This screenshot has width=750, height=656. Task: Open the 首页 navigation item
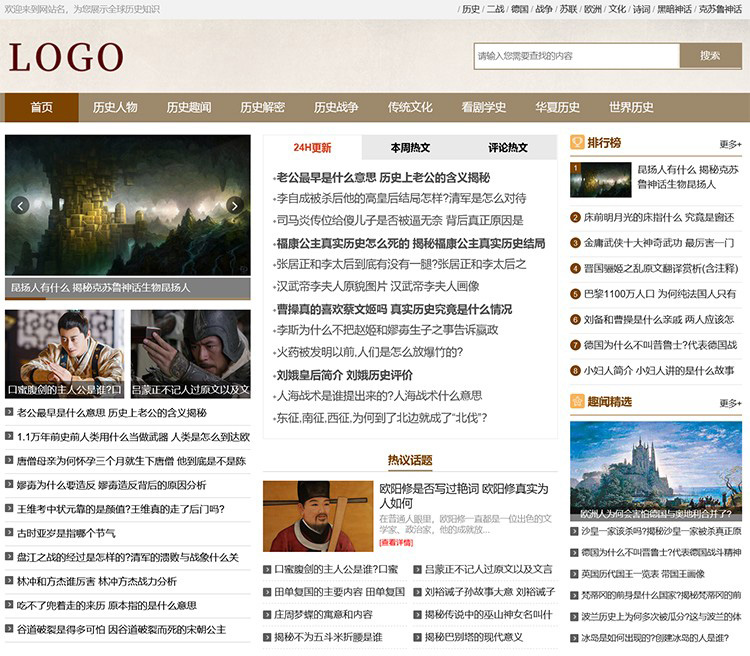pyautogui.click(x=42, y=107)
